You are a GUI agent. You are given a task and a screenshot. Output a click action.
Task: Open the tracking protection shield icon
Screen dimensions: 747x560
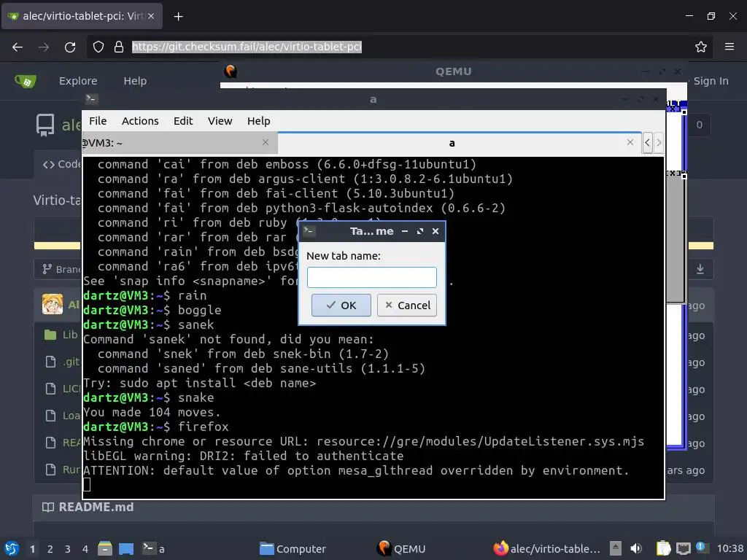click(x=98, y=47)
